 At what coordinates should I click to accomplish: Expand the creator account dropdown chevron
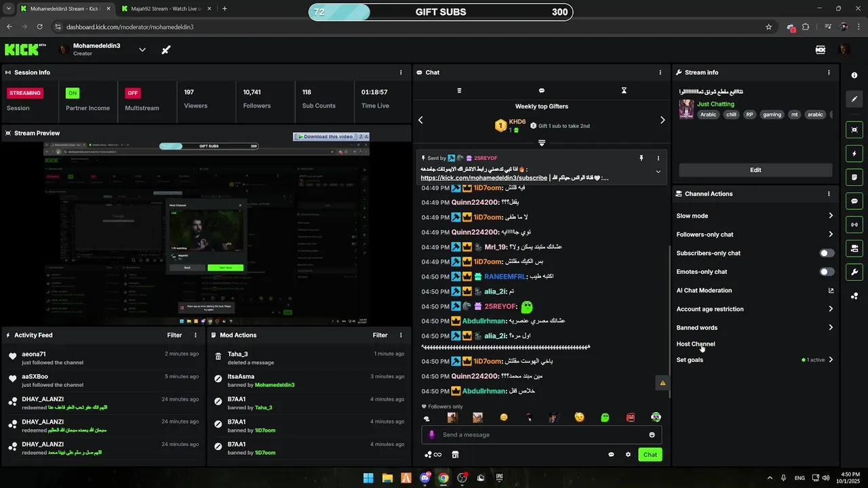click(x=142, y=49)
